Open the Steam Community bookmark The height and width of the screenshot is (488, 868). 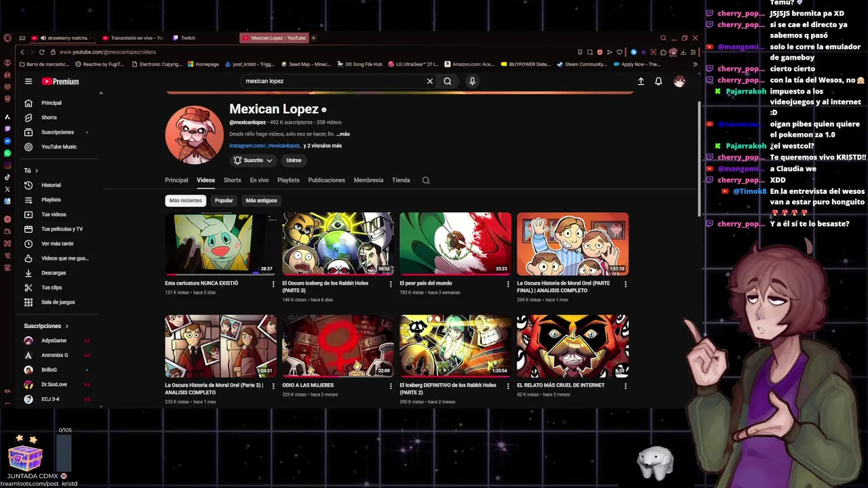coord(582,64)
